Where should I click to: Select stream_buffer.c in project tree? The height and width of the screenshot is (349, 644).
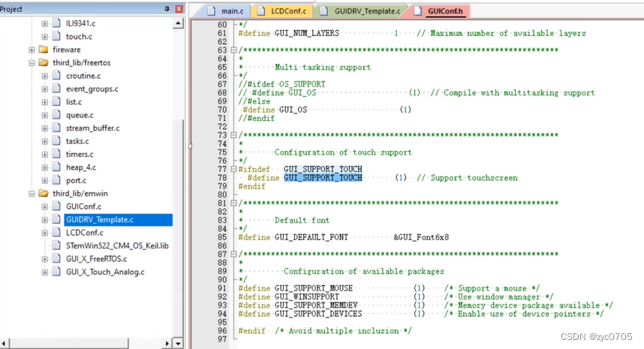(x=93, y=128)
